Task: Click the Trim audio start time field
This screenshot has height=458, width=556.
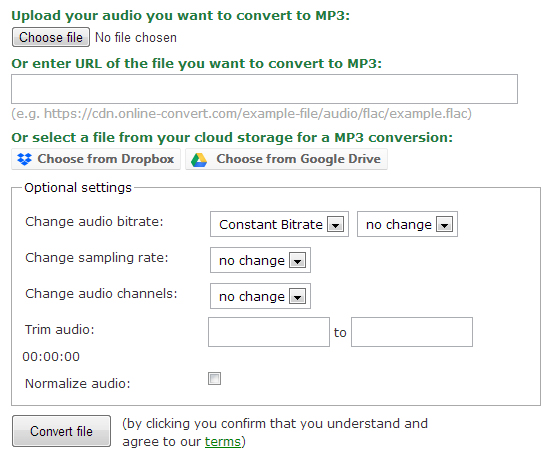Action: coord(269,332)
